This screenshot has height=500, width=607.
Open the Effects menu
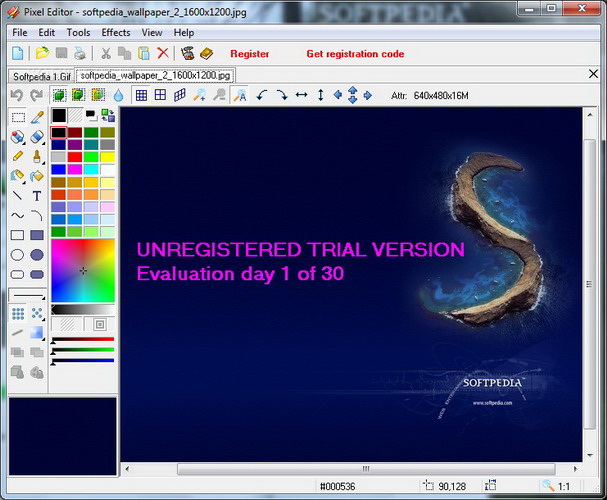point(116,33)
